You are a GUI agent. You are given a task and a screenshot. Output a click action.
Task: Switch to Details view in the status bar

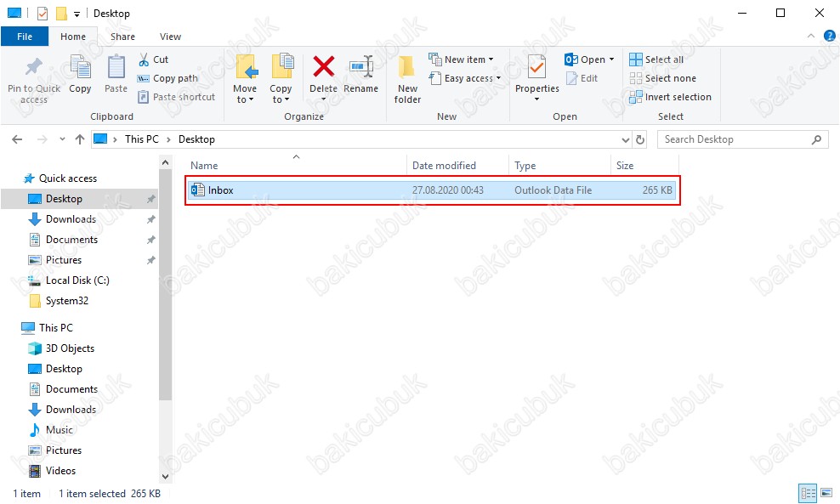[808, 492]
